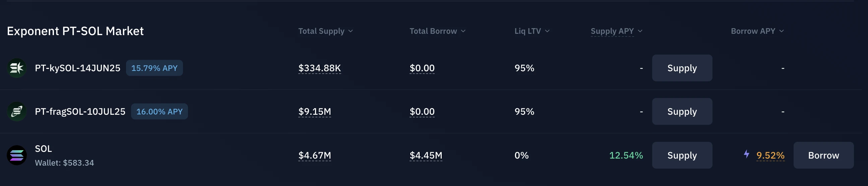Click the 16.00% APY badge

160,112
